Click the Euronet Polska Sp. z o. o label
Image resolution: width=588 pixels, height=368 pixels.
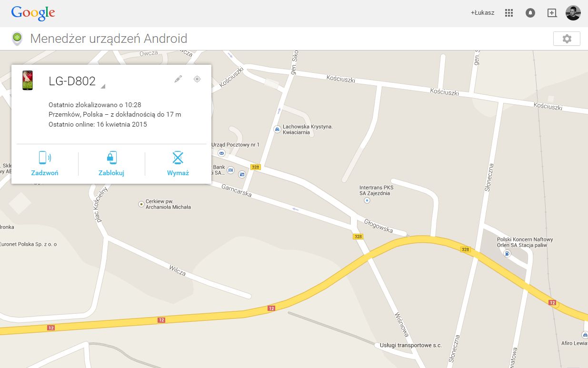pyautogui.click(x=29, y=244)
